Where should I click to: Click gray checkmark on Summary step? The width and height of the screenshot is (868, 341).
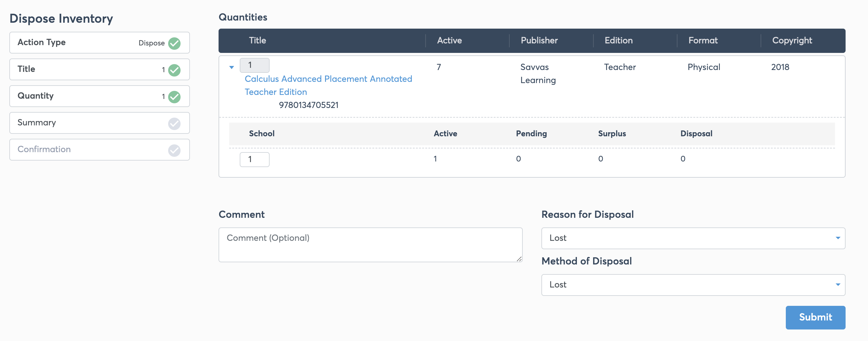tap(174, 123)
